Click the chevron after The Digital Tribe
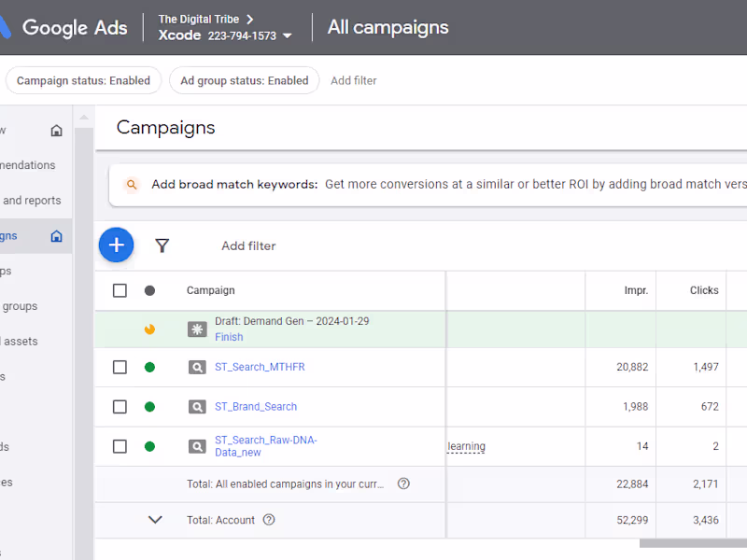 coord(249,19)
